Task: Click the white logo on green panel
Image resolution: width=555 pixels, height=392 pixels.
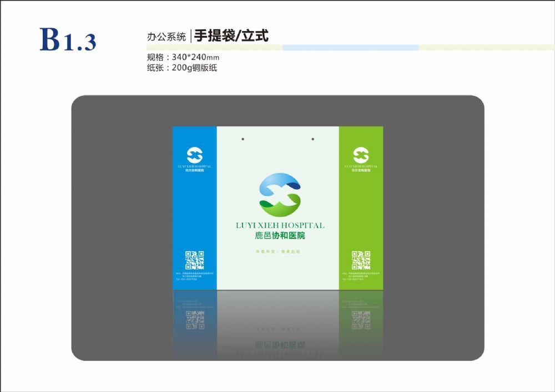Action: [361, 155]
